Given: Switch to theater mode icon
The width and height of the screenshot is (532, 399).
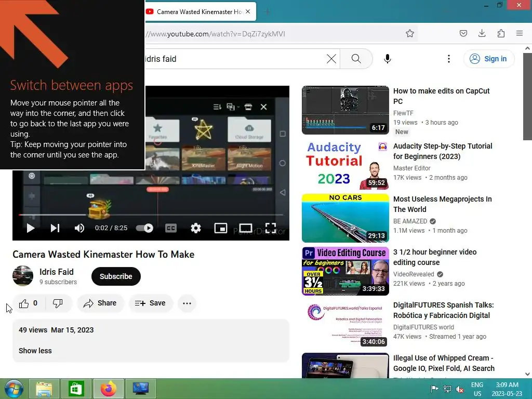Looking at the screenshot, I should coord(246,228).
